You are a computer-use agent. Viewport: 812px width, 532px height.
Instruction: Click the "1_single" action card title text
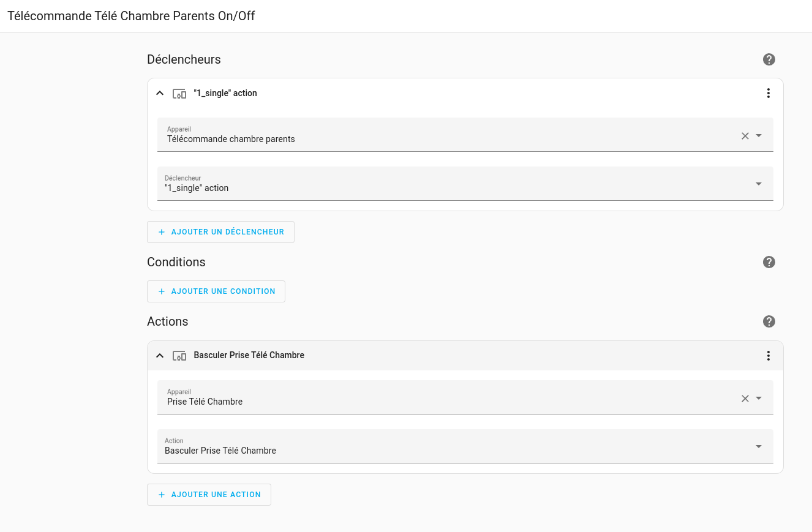coord(225,93)
